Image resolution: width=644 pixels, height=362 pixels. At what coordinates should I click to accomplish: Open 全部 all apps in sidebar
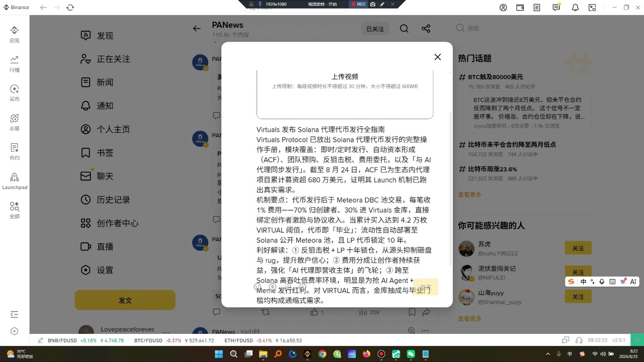click(14, 211)
